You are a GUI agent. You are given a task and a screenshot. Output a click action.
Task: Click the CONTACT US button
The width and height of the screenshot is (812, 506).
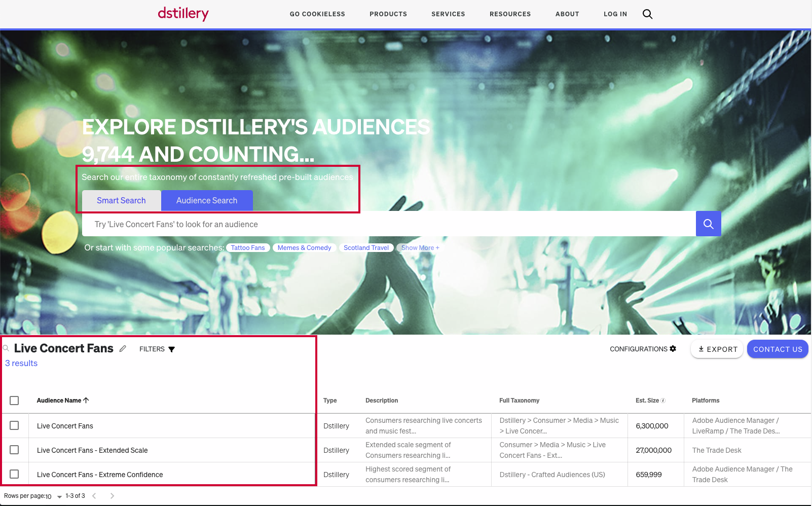778,349
